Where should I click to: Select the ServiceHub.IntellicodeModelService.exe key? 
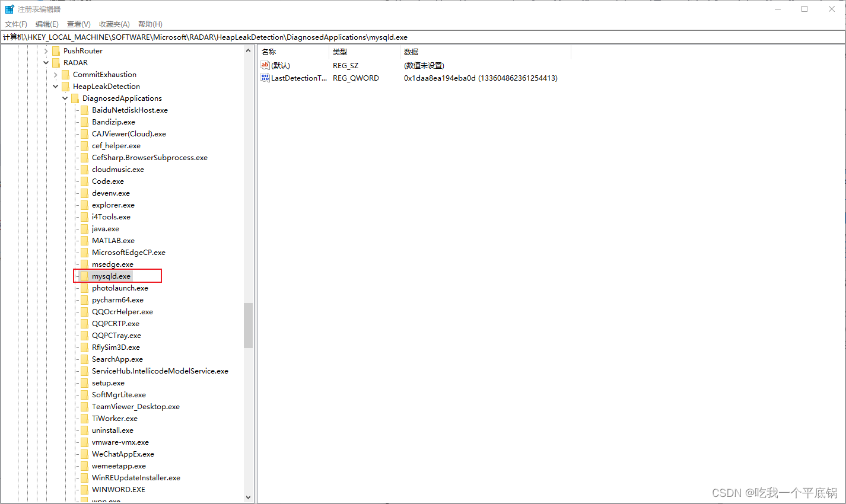[x=160, y=371]
